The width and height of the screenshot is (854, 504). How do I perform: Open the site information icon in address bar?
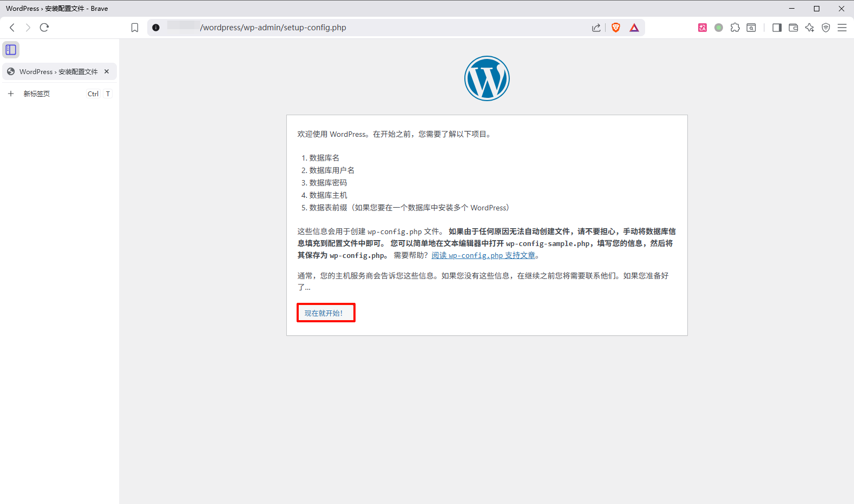[156, 28]
